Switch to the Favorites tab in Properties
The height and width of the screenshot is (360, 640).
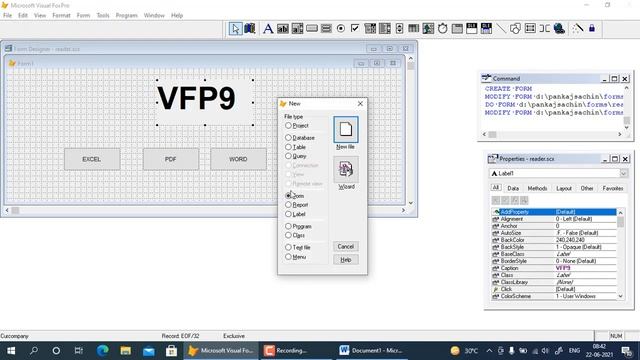613,188
